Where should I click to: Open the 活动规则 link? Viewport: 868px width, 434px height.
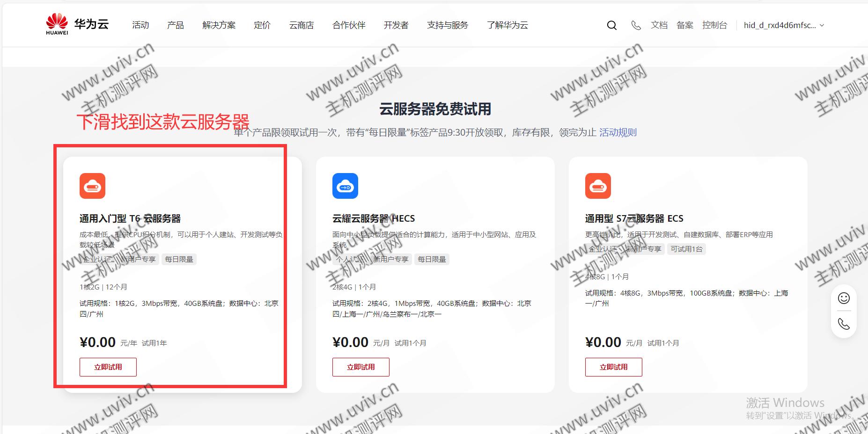(x=618, y=132)
